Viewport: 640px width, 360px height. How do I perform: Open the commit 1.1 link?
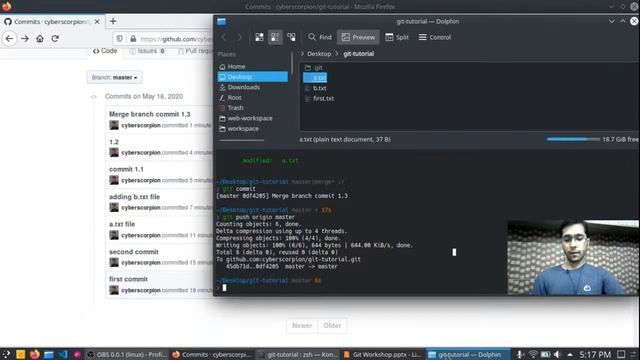[x=126, y=169]
